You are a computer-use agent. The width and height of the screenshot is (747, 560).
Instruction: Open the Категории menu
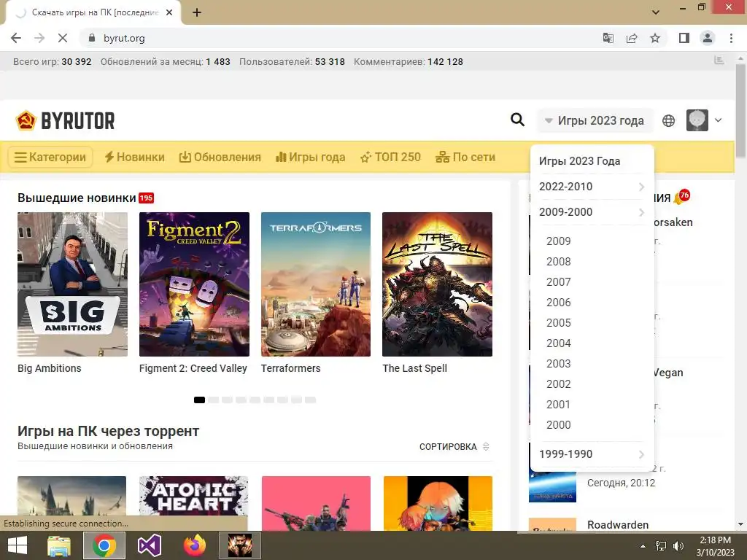tap(50, 157)
